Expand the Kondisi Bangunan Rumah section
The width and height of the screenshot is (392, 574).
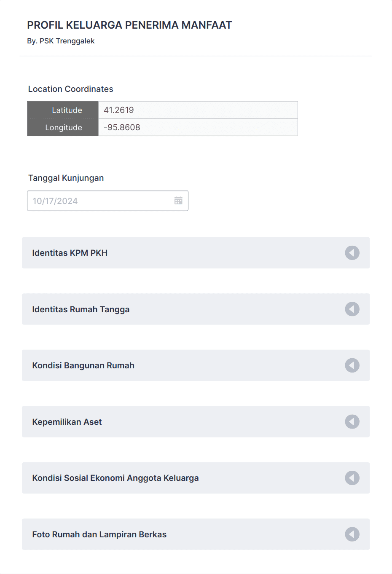click(196, 365)
